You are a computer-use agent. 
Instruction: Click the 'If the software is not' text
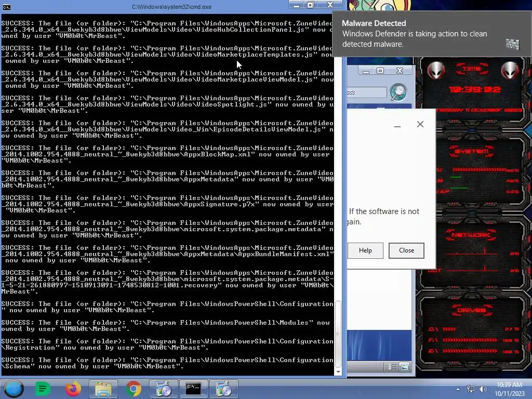click(384, 211)
